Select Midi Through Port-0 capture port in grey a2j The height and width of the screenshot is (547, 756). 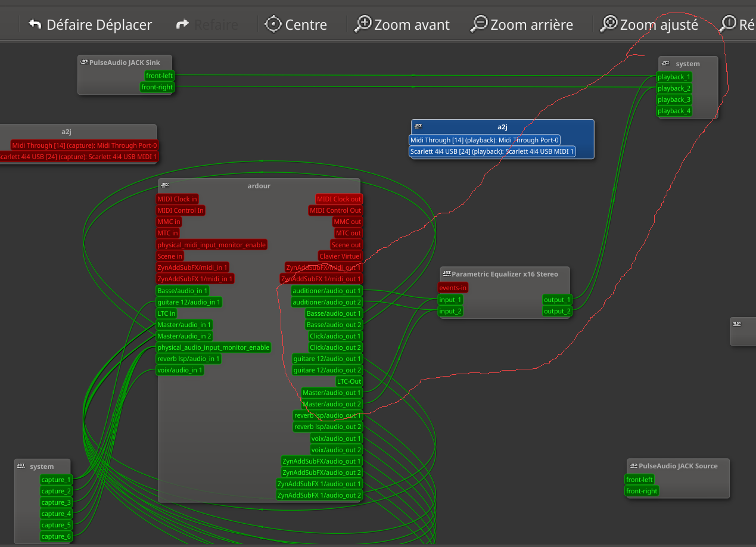[x=85, y=145]
